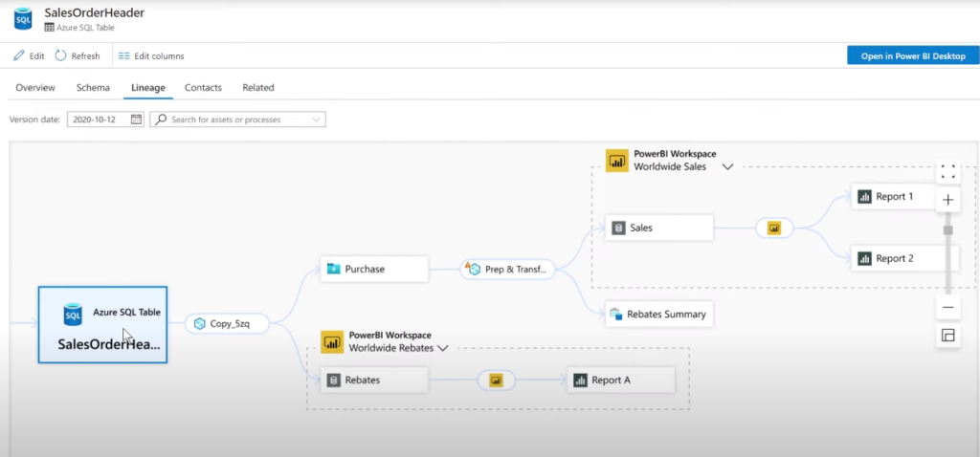Open the search box dropdown chevron
This screenshot has height=457, width=980.
pos(316,120)
